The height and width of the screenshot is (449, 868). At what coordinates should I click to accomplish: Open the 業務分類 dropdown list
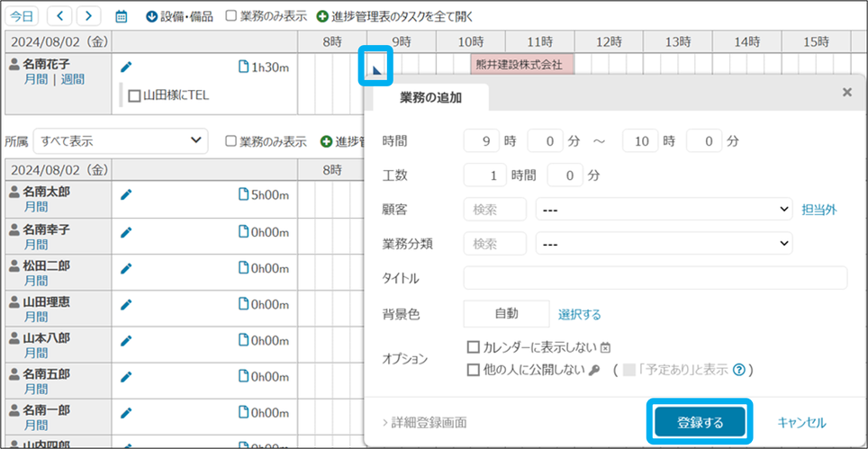(664, 244)
